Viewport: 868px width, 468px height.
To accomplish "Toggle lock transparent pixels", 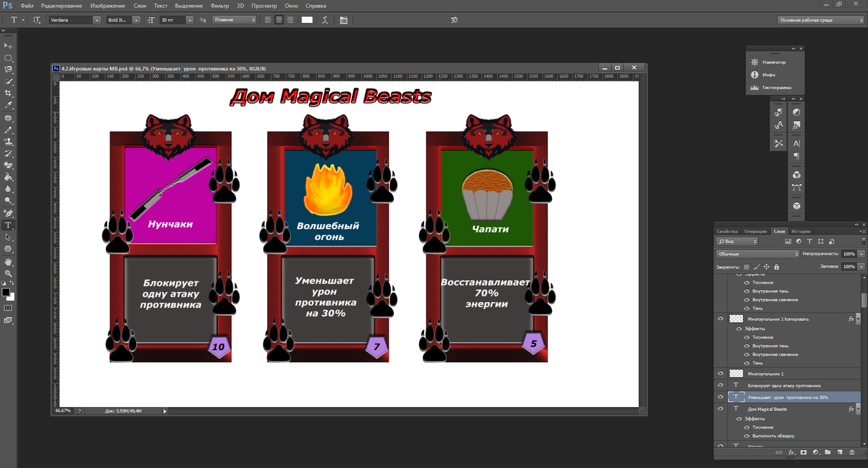I will (x=747, y=267).
